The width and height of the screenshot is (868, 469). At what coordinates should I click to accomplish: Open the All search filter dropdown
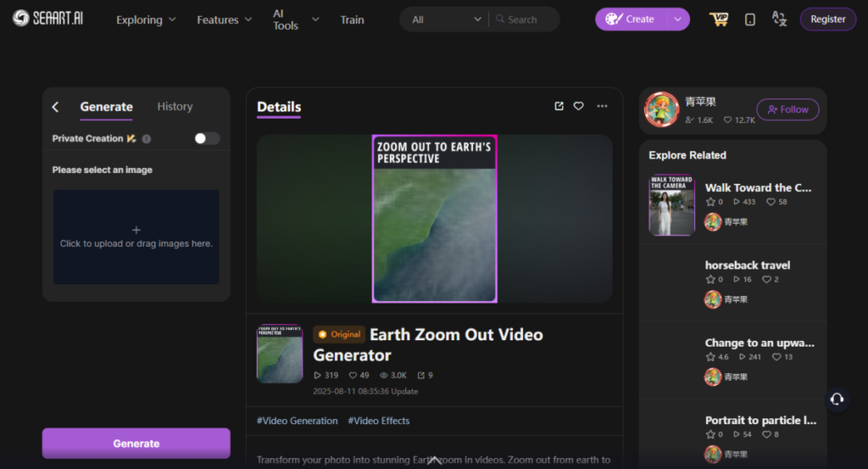click(x=446, y=20)
